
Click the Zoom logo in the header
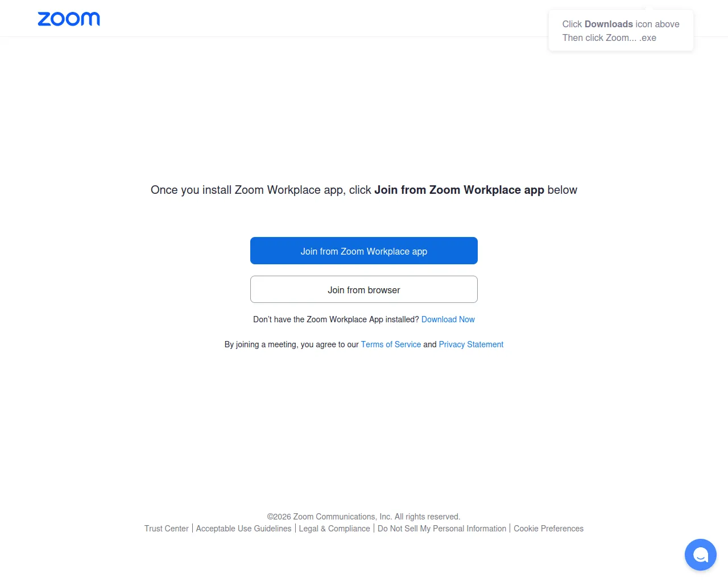[x=69, y=19]
